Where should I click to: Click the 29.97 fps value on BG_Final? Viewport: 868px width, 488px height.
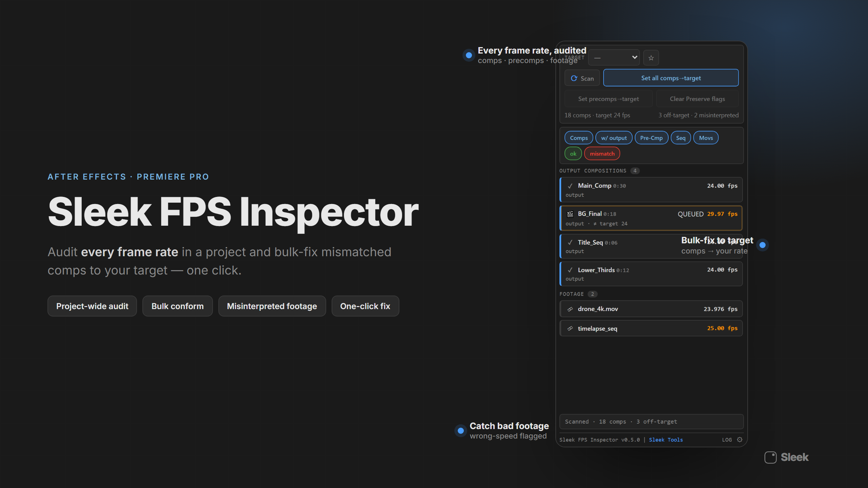[722, 214]
